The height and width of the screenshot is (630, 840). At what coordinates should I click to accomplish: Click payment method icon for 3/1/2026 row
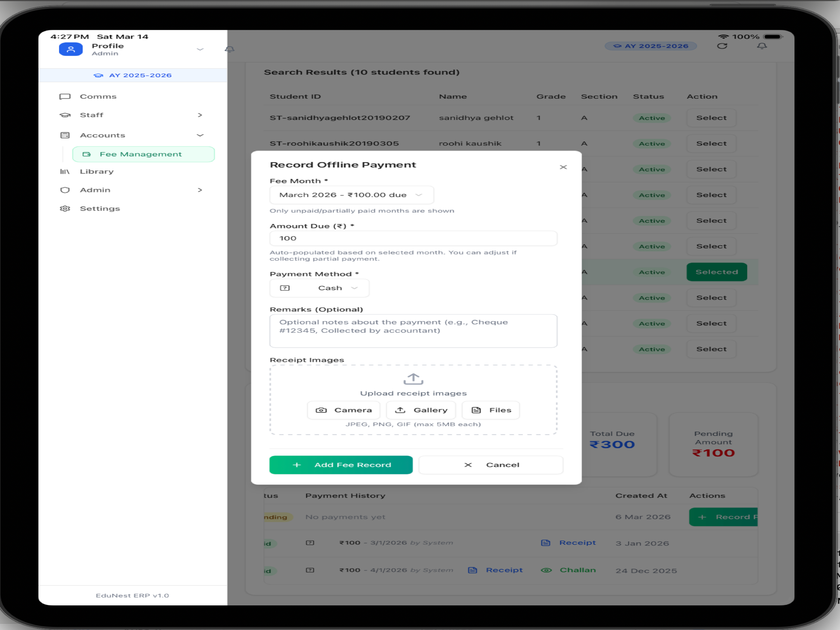pos(310,543)
